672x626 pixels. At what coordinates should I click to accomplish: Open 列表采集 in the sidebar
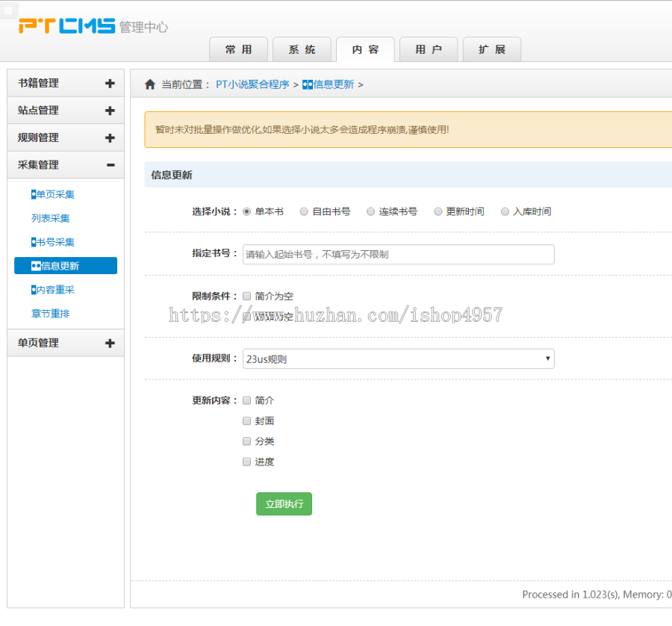[x=51, y=218]
